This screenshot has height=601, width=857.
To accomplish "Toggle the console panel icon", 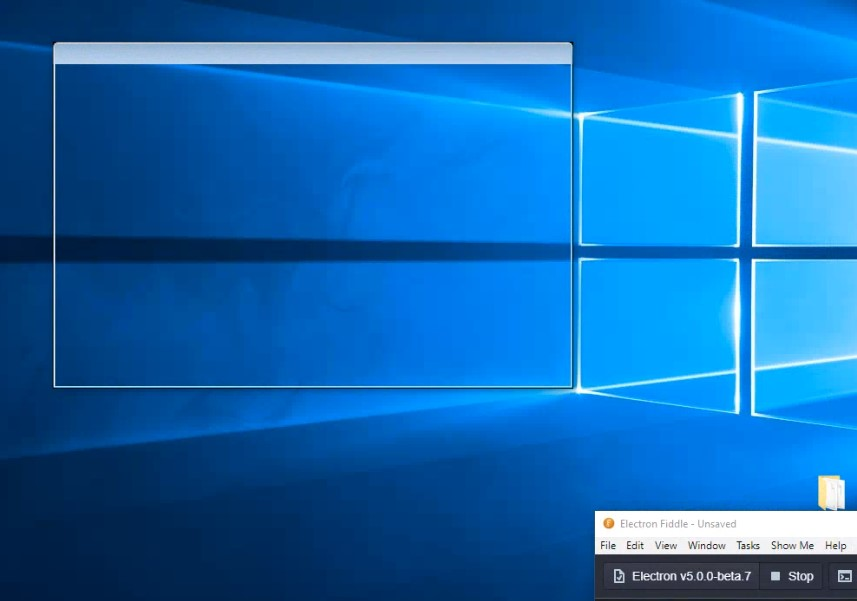I will [x=844, y=576].
